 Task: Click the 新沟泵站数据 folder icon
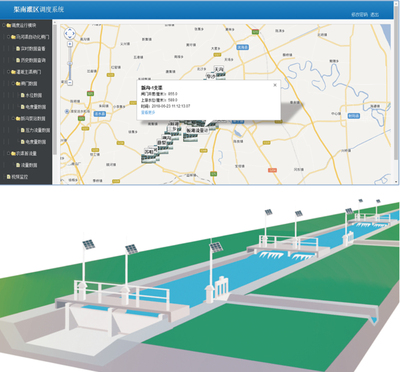tap(18, 118)
